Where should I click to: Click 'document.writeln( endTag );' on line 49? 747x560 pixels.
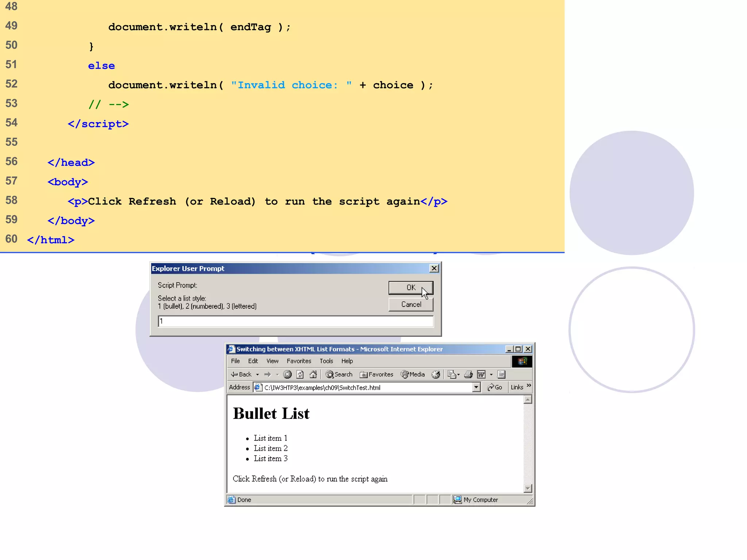coord(200,27)
